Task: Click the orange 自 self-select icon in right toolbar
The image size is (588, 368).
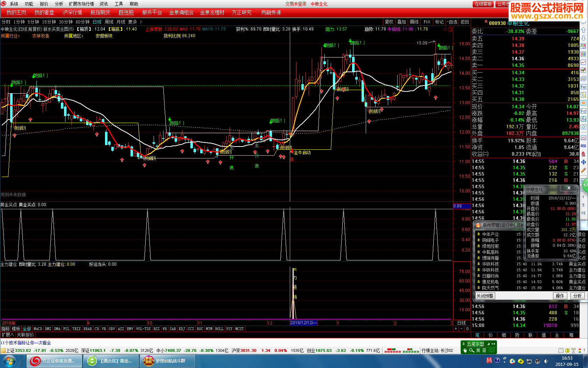Action: [x=583, y=103]
